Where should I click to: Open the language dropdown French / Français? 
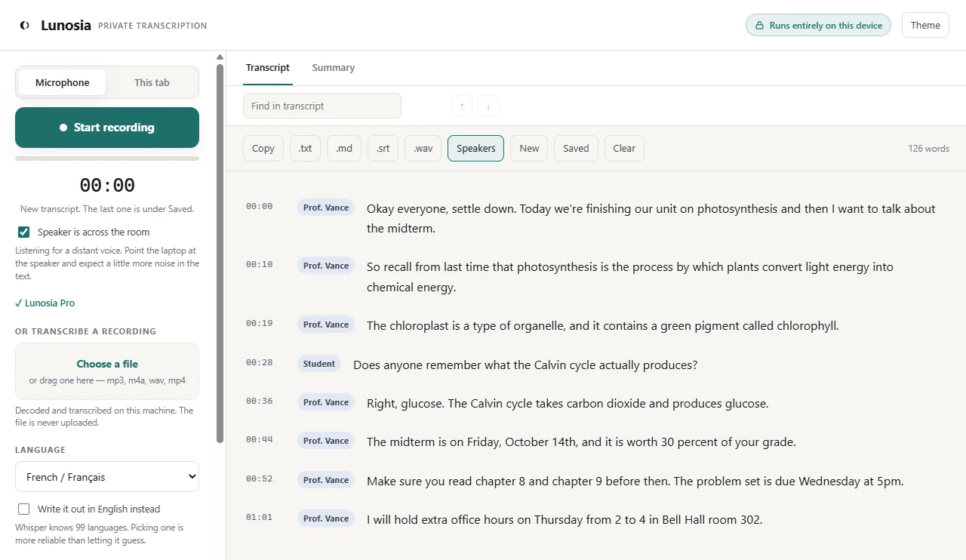107,477
